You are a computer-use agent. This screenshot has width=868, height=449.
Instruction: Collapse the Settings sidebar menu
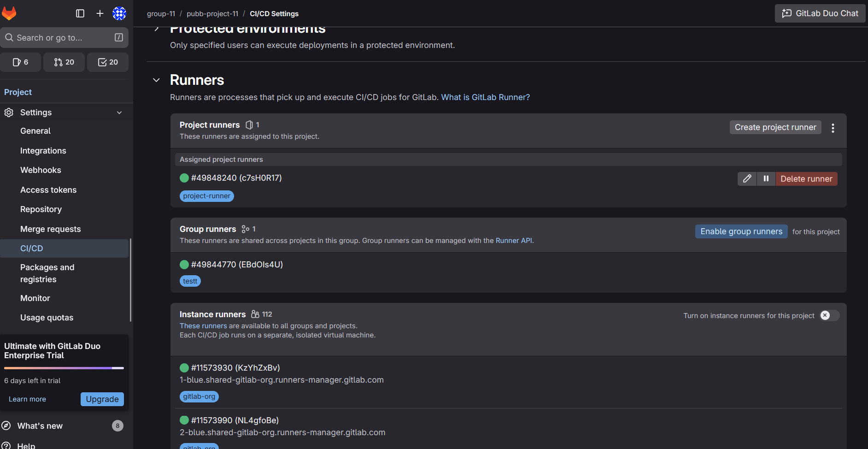pyautogui.click(x=119, y=112)
